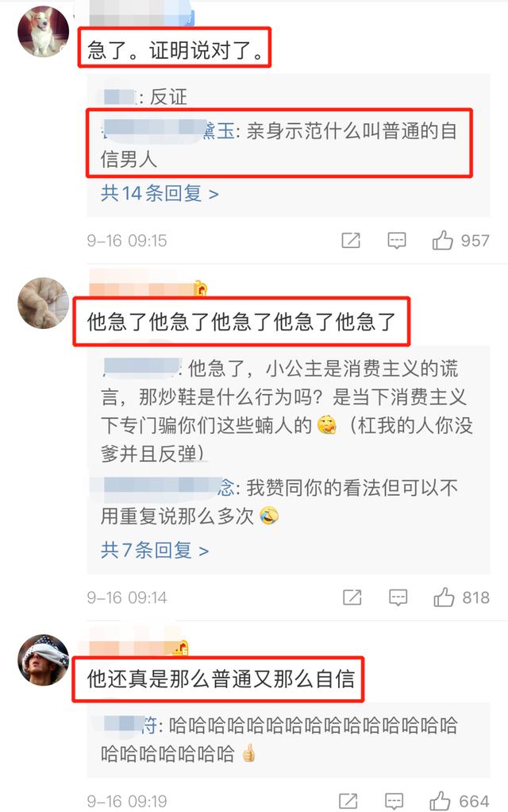Viewport: 508px width, 812px height.
Task: Open the username link ending in 黛玉
Action: (168, 130)
